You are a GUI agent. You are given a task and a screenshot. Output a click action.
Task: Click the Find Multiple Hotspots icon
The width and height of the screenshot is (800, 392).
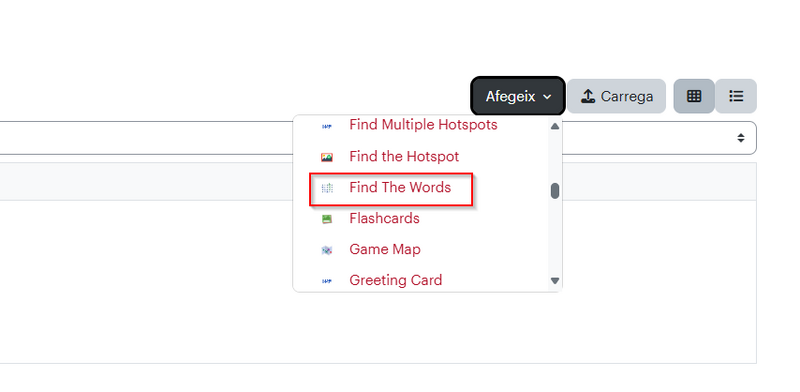(x=327, y=126)
